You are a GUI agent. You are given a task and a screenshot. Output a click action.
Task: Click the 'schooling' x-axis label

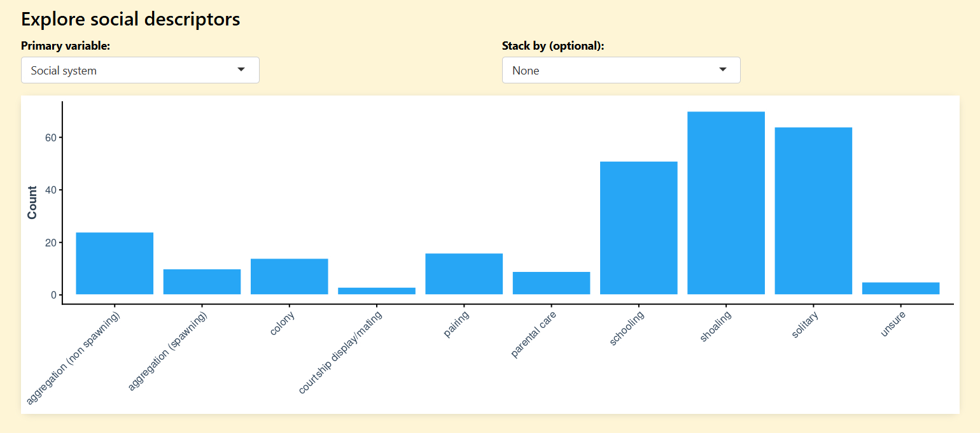[x=627, y=328]
